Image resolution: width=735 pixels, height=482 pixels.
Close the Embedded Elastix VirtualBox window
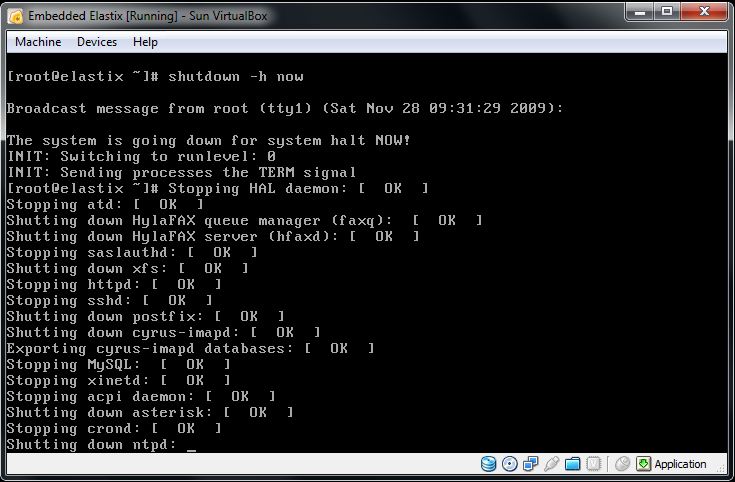704,11
